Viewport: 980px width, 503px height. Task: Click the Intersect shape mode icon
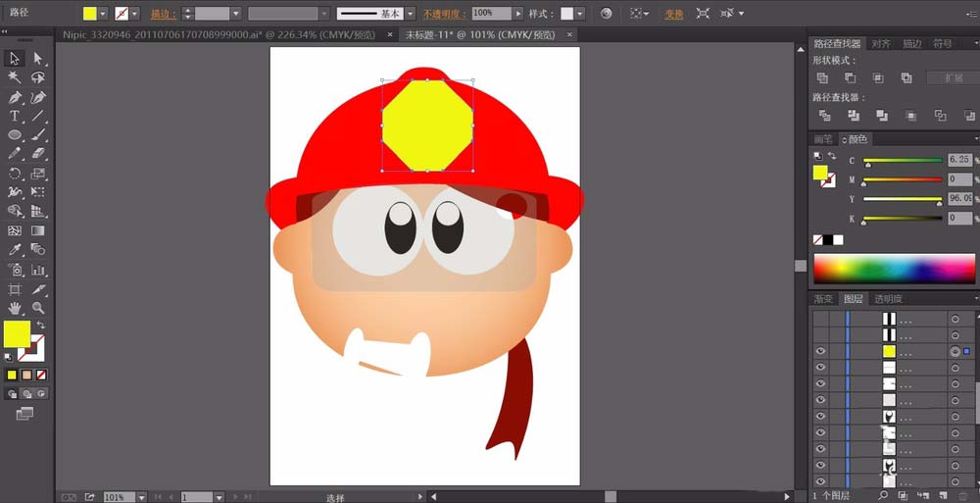click(x=878, y=78)
